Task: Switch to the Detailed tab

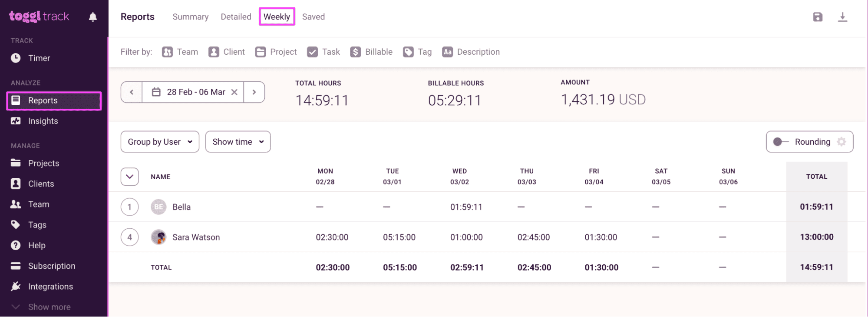Action: pyautogui.click(x=236, y=17)
